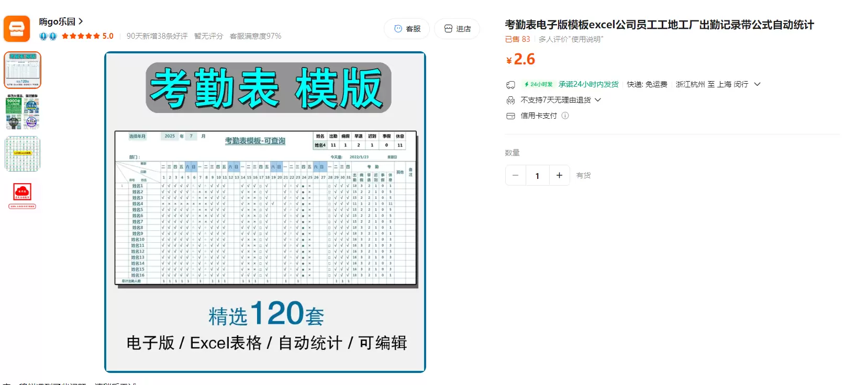Click the return policy icon

pyautogui.click(x=510, y=100)
